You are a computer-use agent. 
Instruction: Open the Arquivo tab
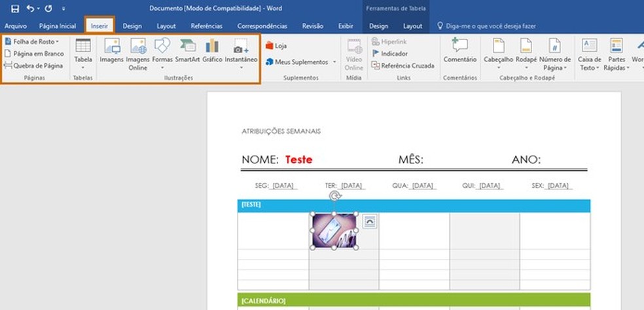coord(16,26)
